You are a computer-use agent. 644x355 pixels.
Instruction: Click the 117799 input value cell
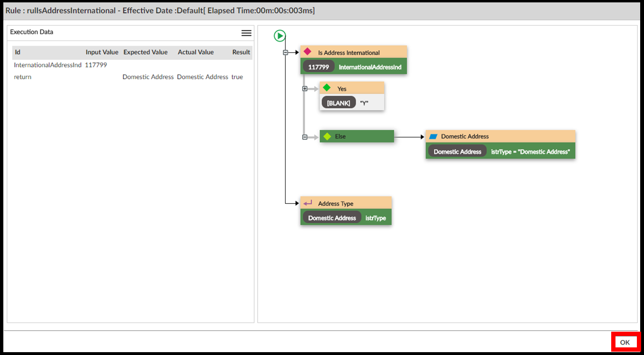tap(96, 65)
